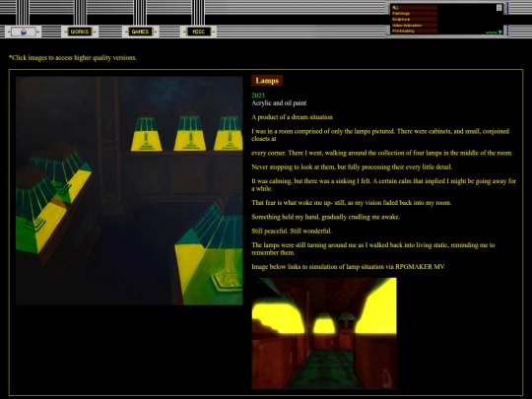Click the 'Never stopping to look at them' line
Image resolution: width=532 pixels, height=399 pixels.
click(352, 166)
